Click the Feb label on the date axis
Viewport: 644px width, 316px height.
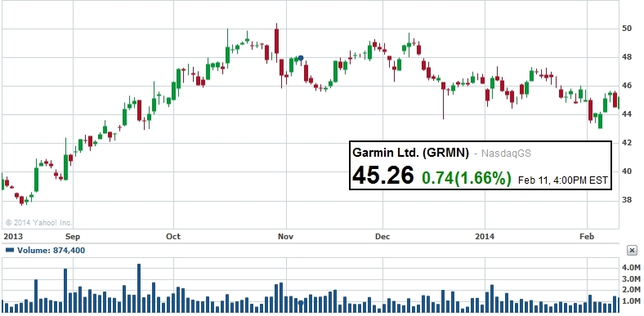click(x=587, y=236)
